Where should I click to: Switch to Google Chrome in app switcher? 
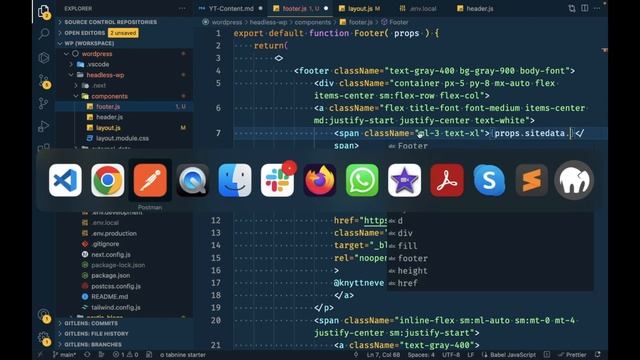coord(108,180)
